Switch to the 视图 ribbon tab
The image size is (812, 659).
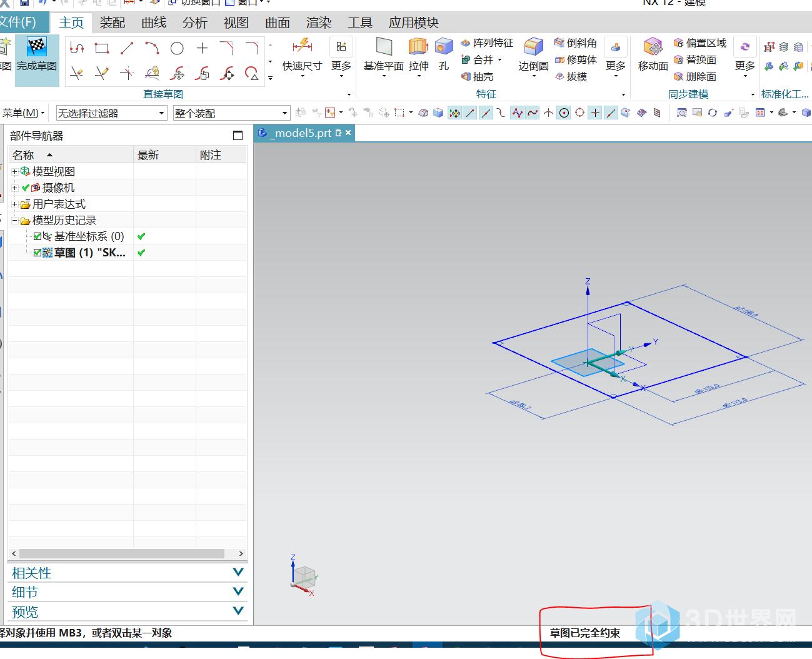click(x=236, y=23)
